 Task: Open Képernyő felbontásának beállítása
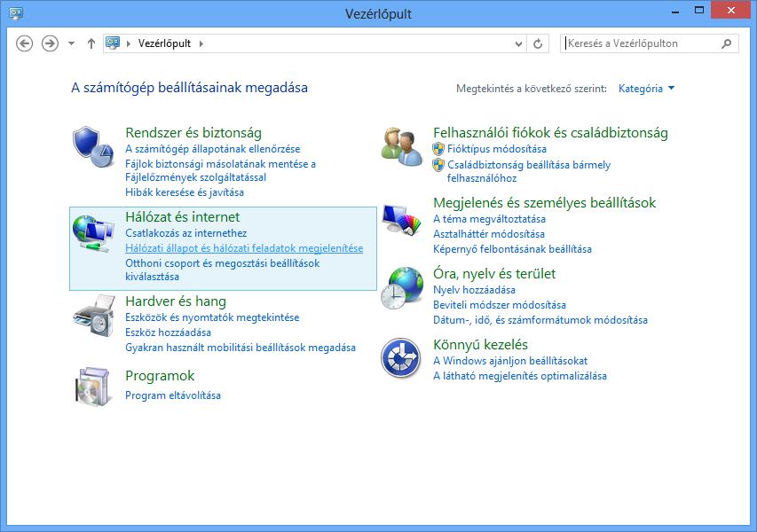512,249
